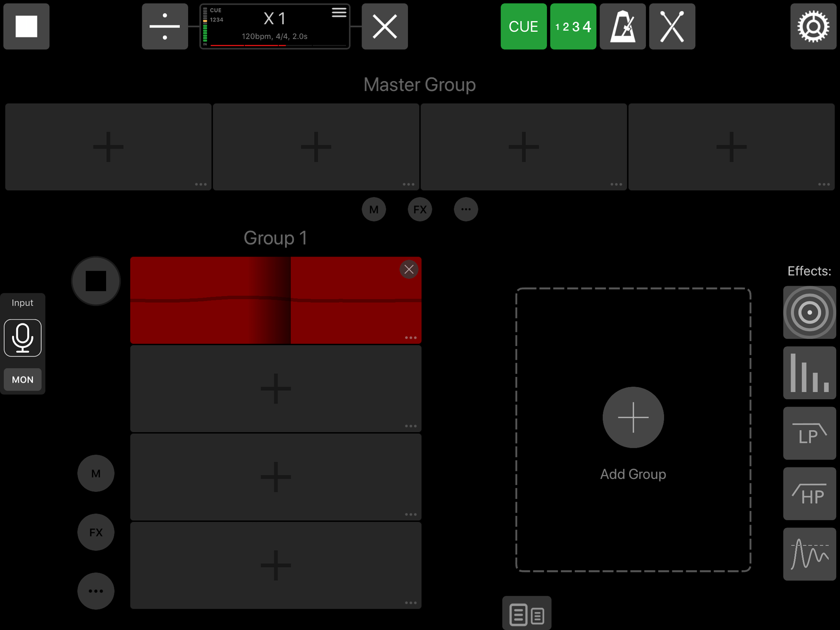Toggle the metronome icon

click(x=622, y=26)
